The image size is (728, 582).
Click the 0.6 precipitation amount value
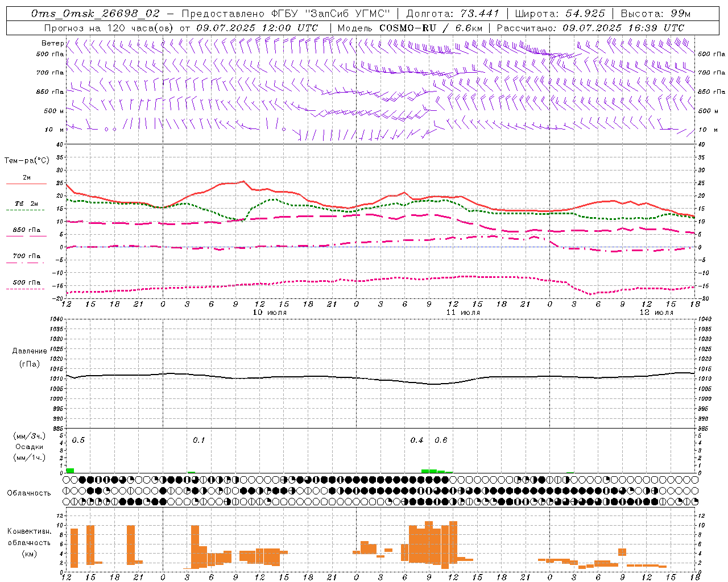click(x=441, y=440)
